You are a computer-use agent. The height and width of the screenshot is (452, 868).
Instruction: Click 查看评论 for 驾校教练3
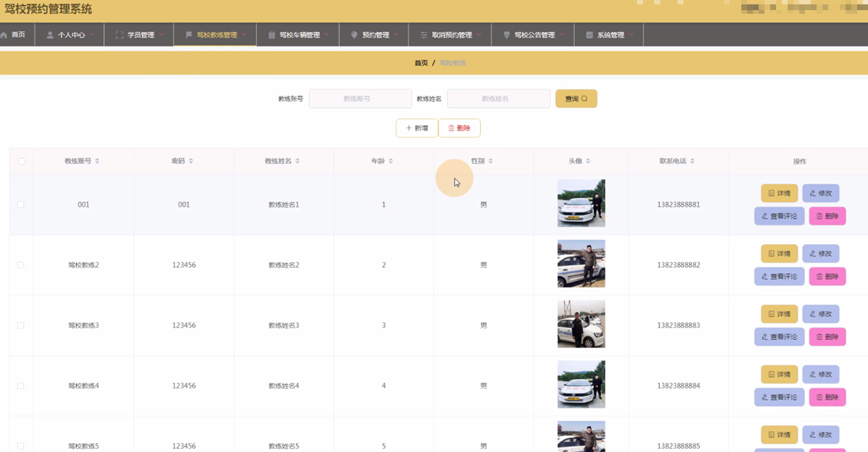pyautogui.click(x=780, y=337)
